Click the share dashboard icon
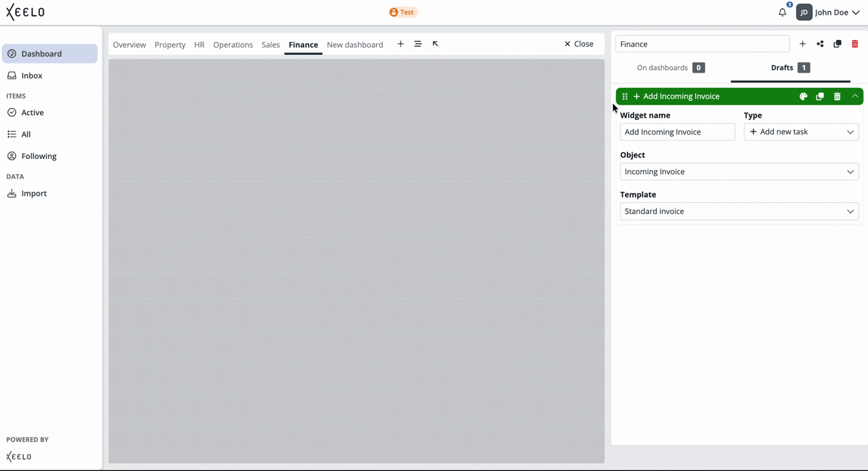 point(820,44)
